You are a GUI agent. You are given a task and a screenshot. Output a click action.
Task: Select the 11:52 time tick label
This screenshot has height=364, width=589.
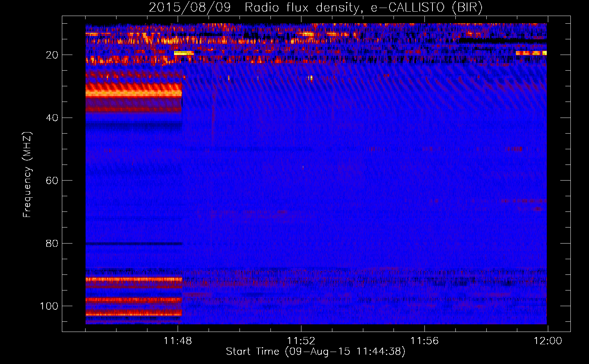pos(301,341)
